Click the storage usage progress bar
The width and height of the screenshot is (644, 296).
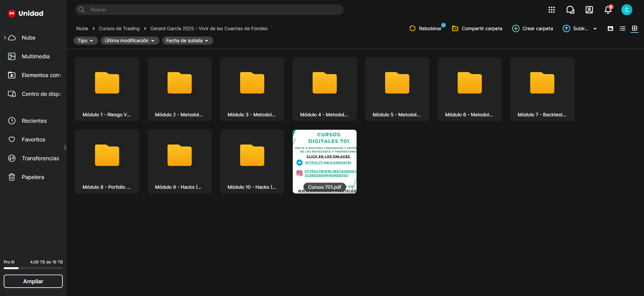pos(33,268)
